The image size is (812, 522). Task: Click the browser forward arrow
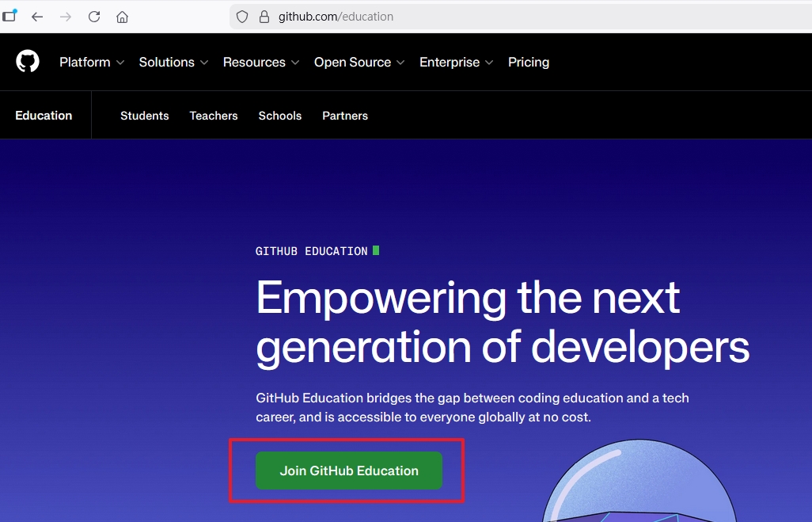[x=65, y=17]
